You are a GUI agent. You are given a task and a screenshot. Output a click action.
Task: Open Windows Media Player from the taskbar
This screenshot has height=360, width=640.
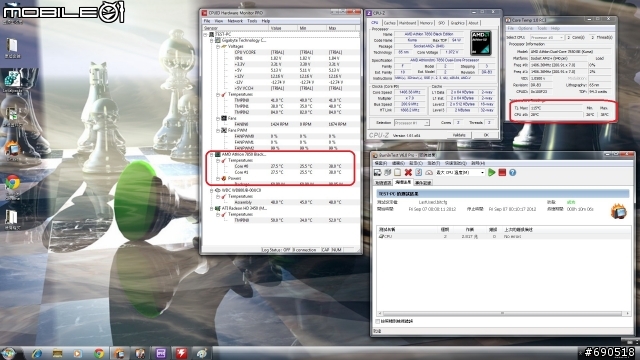click(78, 353)
